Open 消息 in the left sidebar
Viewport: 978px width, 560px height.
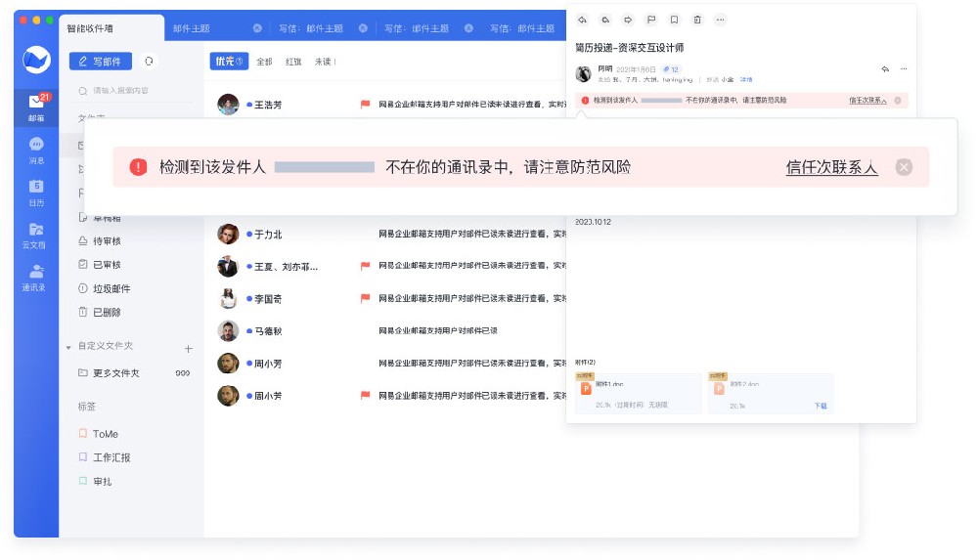pyautogui.click(x=36, y=150)
